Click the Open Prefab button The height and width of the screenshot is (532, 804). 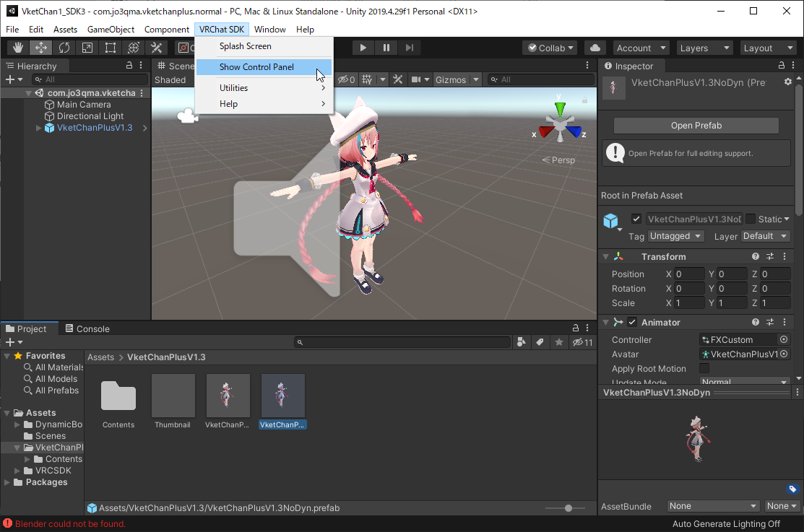coord(696,126)
